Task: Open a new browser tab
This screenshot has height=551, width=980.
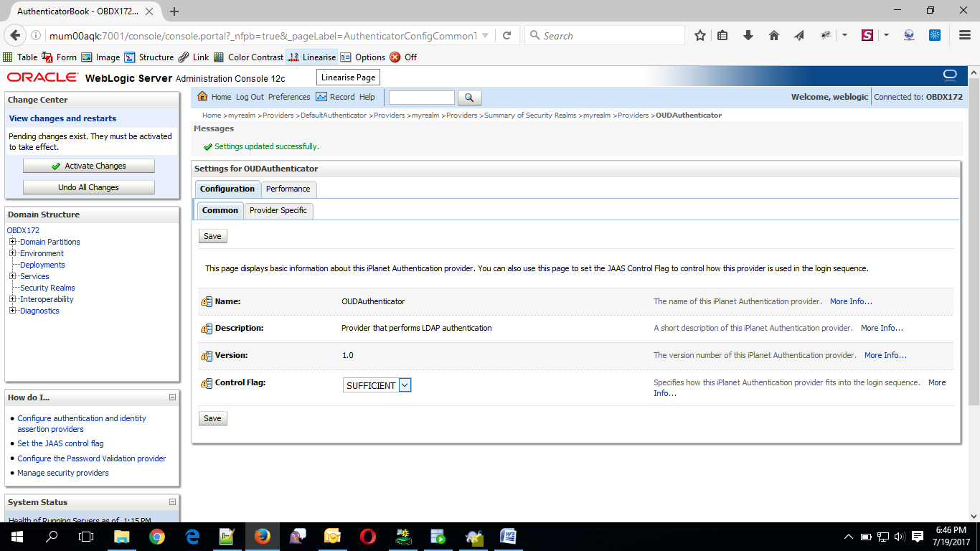Action: (x=174, y=11)
